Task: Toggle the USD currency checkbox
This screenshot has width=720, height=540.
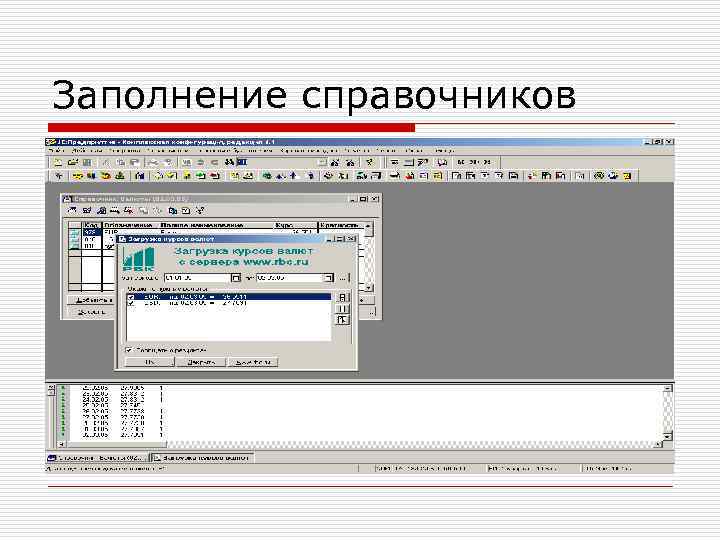Action: [x=132, y=304]
